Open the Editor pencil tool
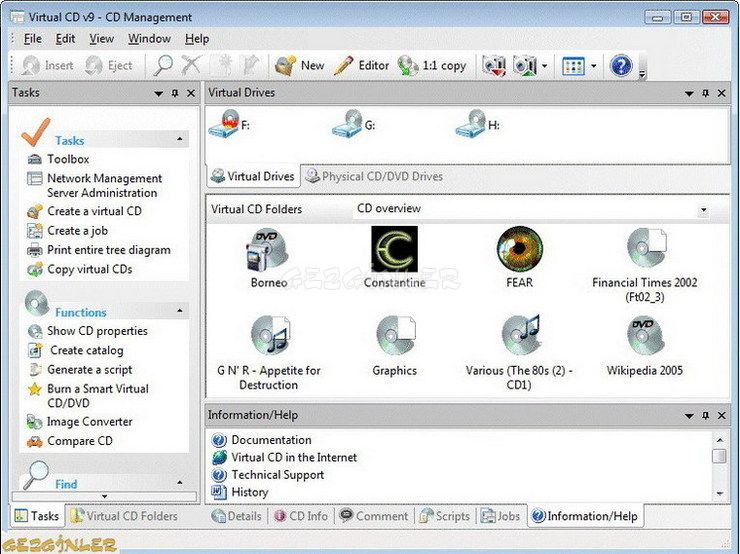Screen dimensions: 740x554 click(362, 66)
